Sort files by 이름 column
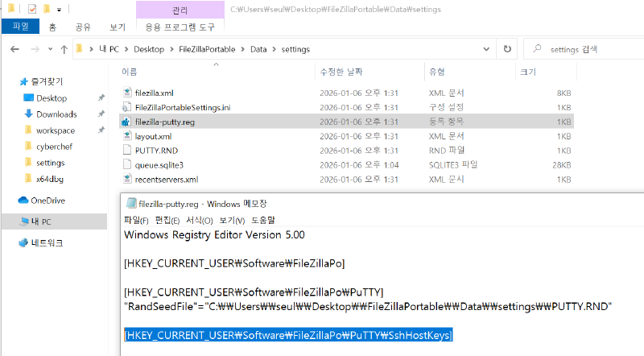The width and height of the screenshot is (644, 356). coord(130,72)
